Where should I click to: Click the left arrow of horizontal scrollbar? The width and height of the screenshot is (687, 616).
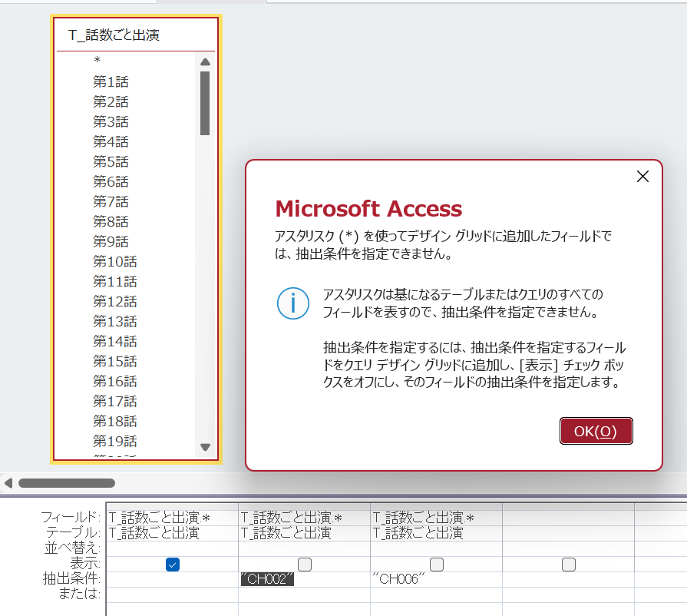(x=8, y=483)
